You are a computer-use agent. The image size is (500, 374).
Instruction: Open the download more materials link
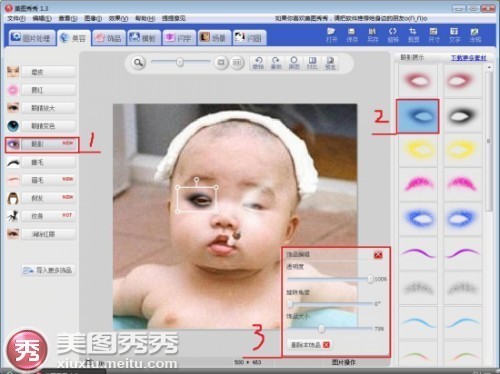click(x=468, y=58)
